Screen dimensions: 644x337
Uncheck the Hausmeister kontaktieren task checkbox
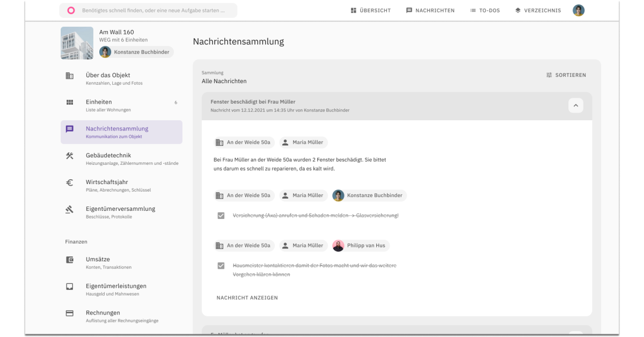click(x=221, y=266)
